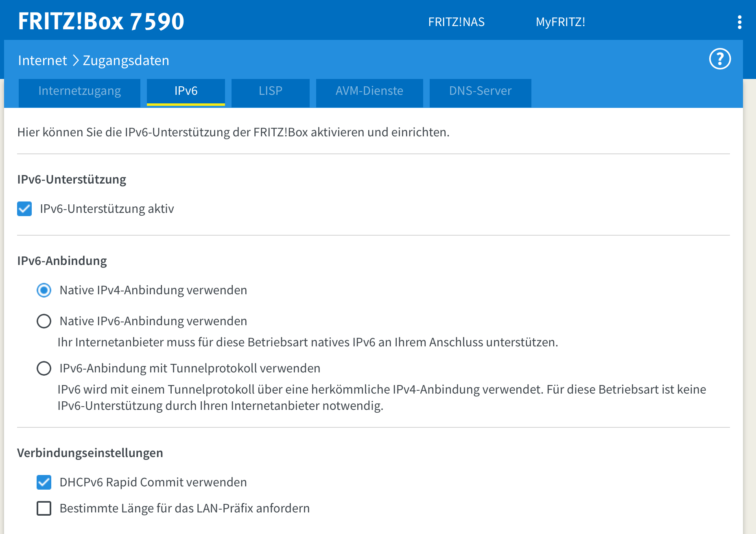Switch to the Internetzugang tab
The image size is (756, 534).
[x=79, y=93]
